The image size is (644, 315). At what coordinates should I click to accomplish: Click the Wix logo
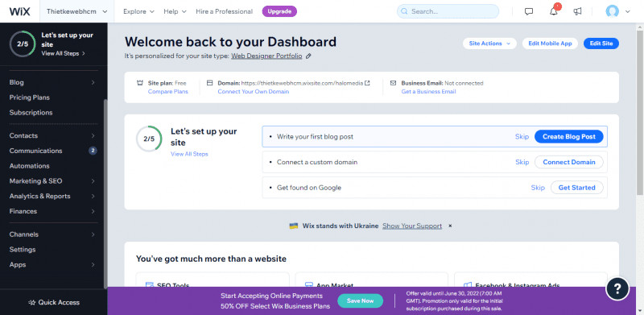pos(19,11)
